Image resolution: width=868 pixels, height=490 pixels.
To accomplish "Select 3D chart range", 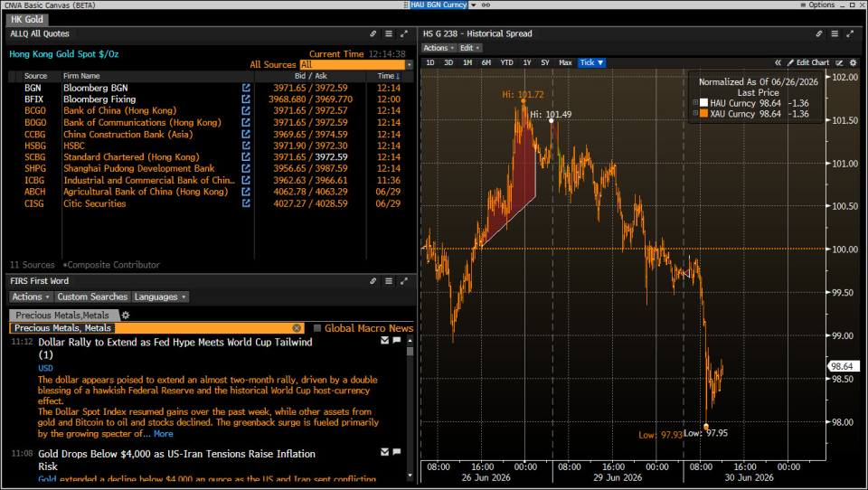I will click(448, 62).
